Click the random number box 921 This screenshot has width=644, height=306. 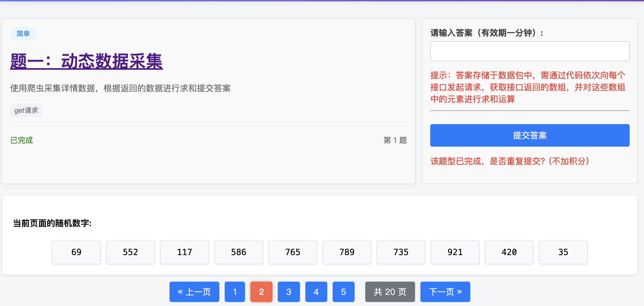455,252
